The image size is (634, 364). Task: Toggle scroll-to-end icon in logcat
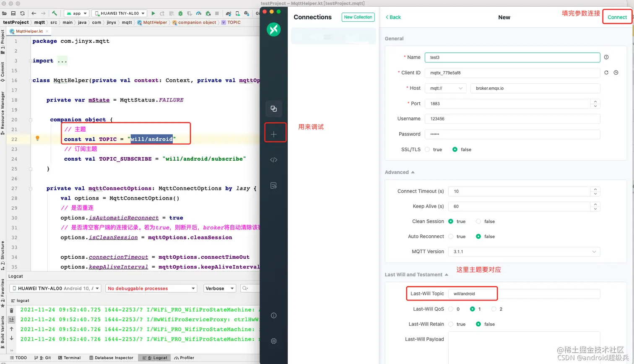tap(12, 320)
